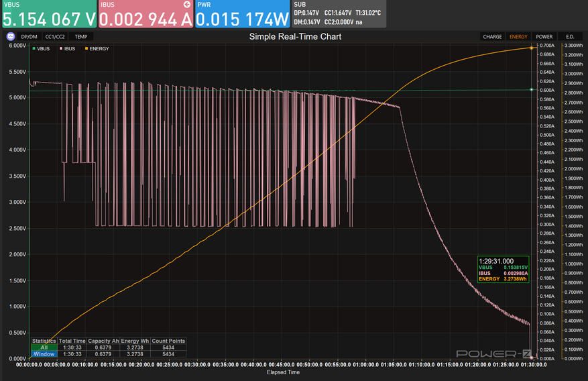
Task: Show the CHARGE curve view
Action: point(492,37)
